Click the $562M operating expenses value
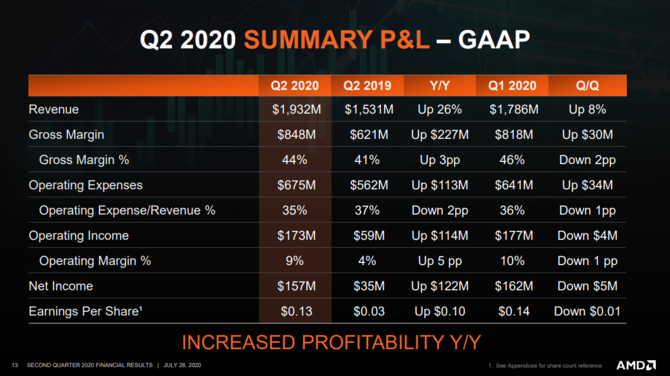 tap(369, 185)
